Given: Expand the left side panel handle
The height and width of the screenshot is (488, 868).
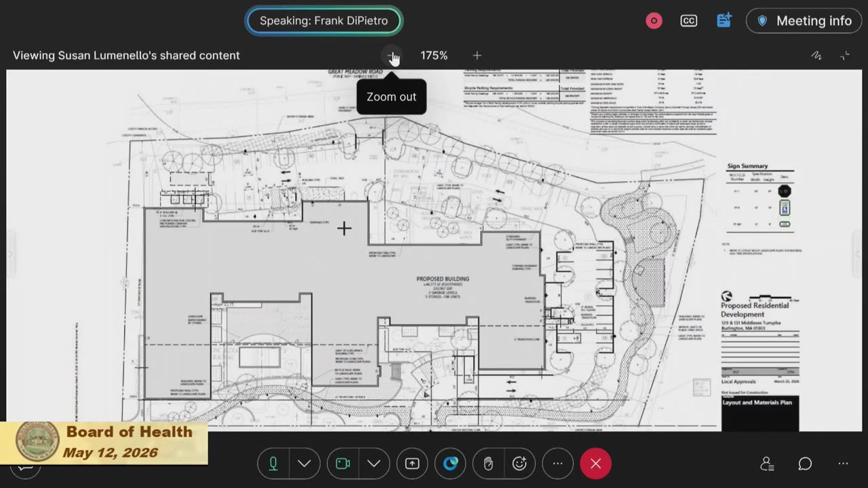Looking at the screenshot, I should pos(10,253).
